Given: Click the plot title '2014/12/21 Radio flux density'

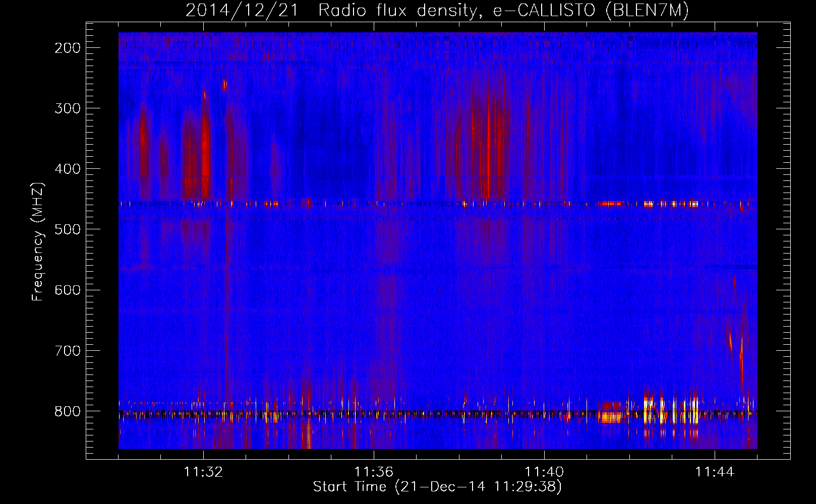Looking at the screenshot, I should pos(437,11).
